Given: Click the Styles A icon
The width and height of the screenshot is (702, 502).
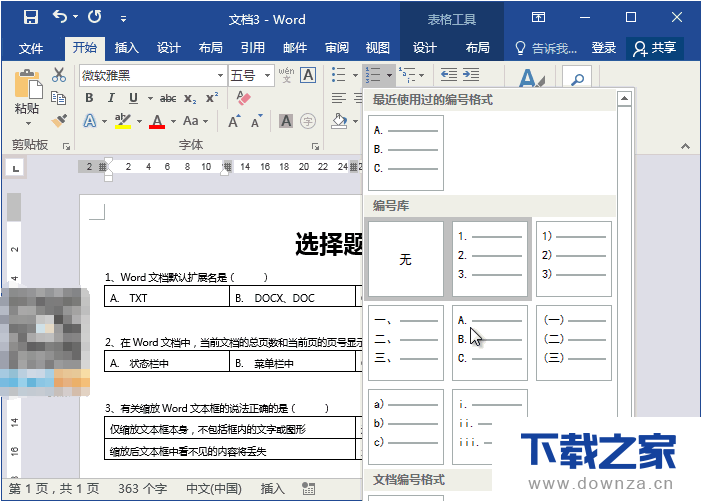Looking at the screenshot, I should (x=531, y=78).
